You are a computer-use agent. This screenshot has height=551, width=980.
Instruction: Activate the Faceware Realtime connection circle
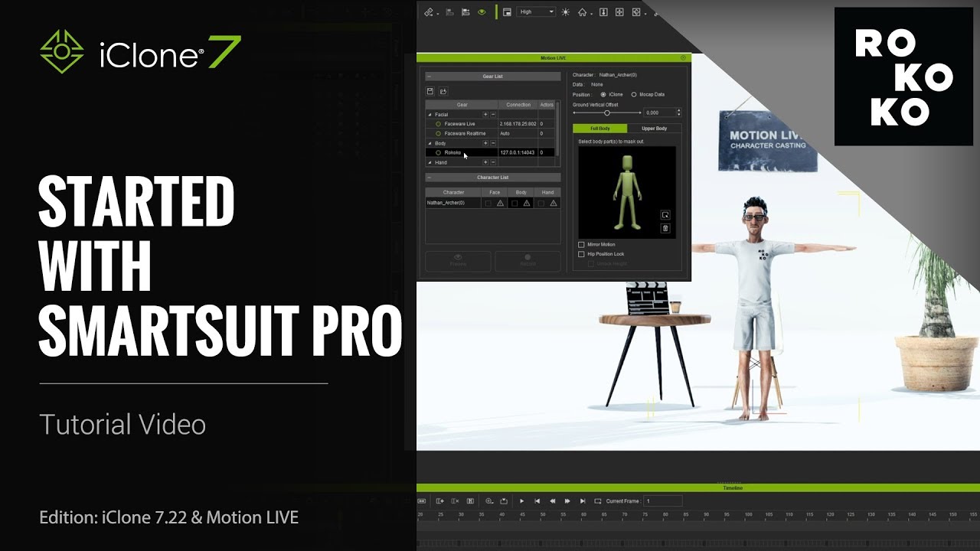point(439,133)
